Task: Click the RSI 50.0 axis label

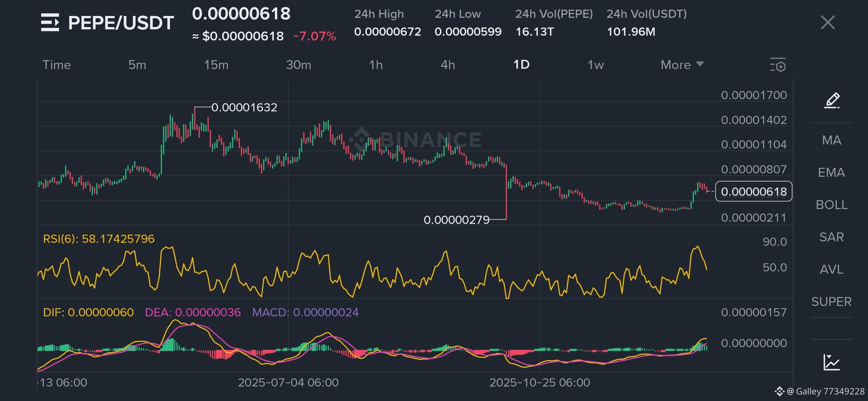Action: (775, 267)
